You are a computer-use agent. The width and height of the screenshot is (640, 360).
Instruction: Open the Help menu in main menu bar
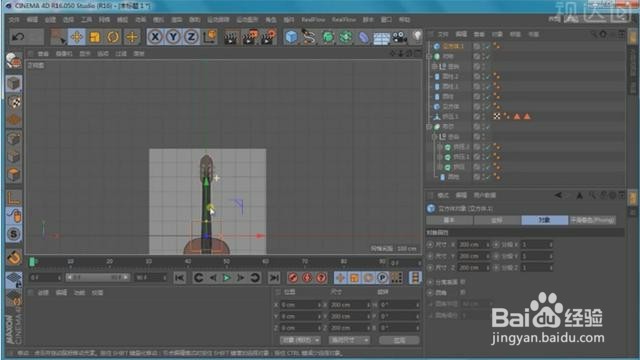click(x=404, y=20)
